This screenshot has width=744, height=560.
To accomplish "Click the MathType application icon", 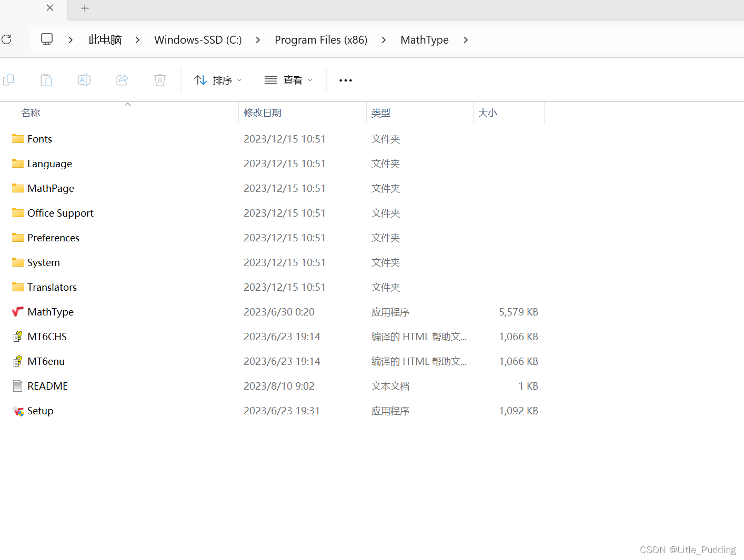I will tap(18, 312).
